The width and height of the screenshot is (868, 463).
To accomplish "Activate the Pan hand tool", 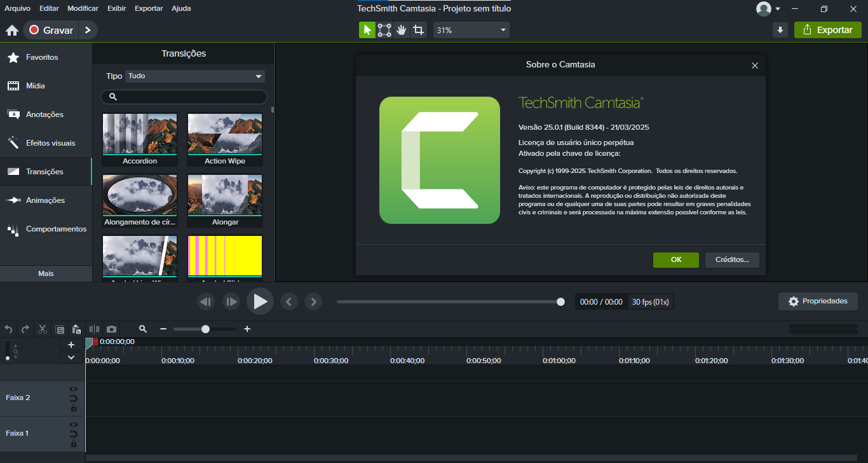I will [401, 30].
